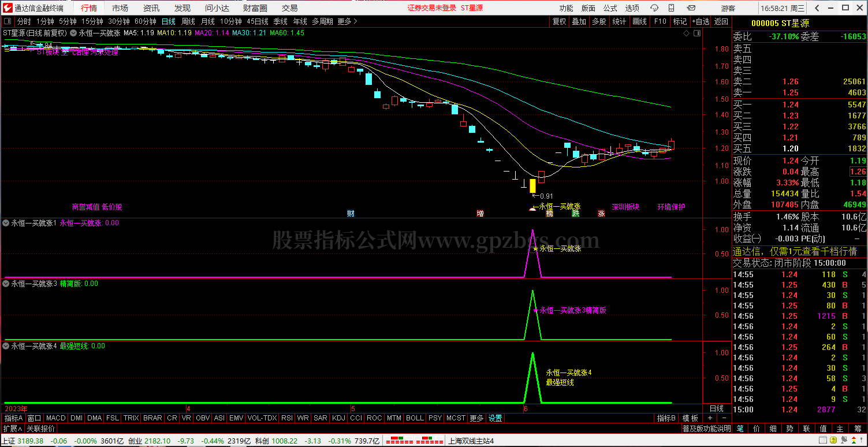Click the 返回 back button
868x447 pixels.
(x=721, y=21)
